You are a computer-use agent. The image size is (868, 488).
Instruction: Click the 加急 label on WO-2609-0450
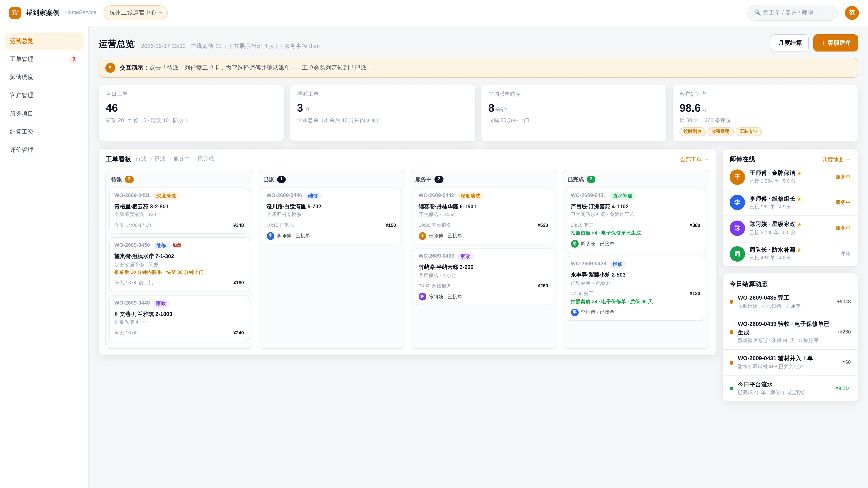177,246
